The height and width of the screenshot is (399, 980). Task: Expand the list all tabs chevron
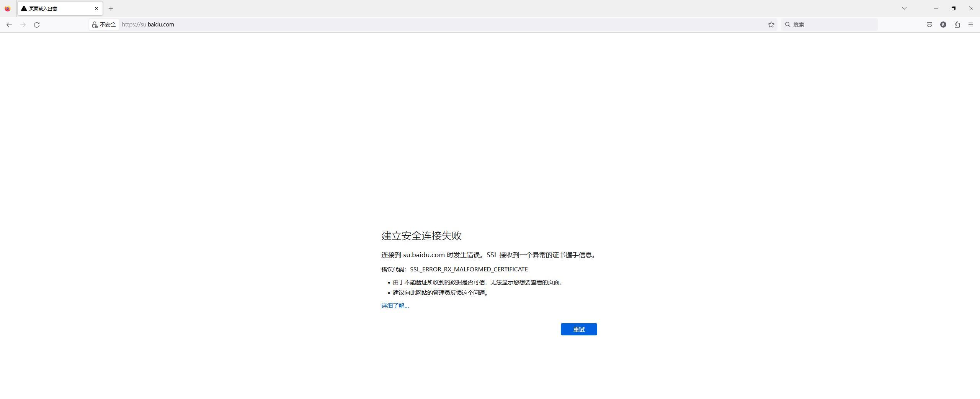coord(904,8)
